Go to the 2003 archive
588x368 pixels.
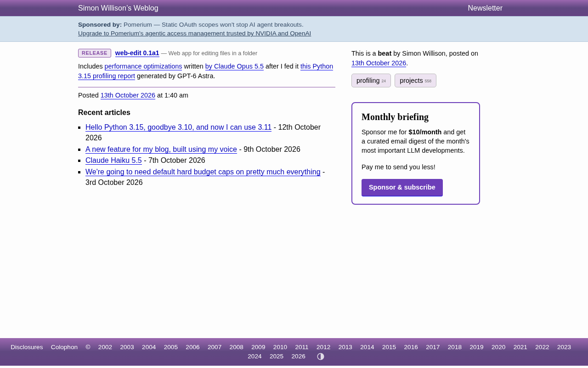tap(127, 347)
